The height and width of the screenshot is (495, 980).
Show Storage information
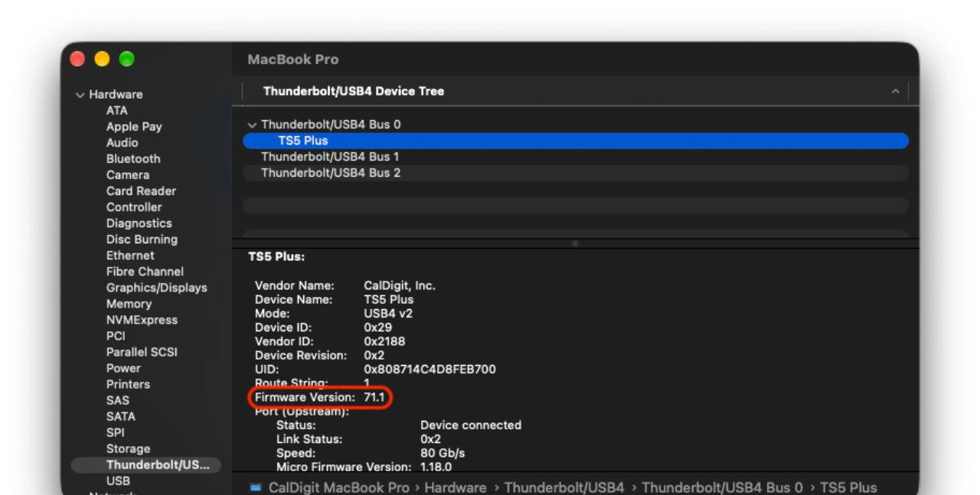[128, 448]
